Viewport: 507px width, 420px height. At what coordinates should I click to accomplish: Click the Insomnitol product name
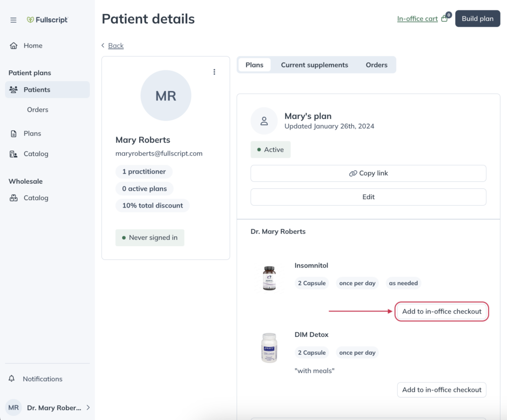311,265
